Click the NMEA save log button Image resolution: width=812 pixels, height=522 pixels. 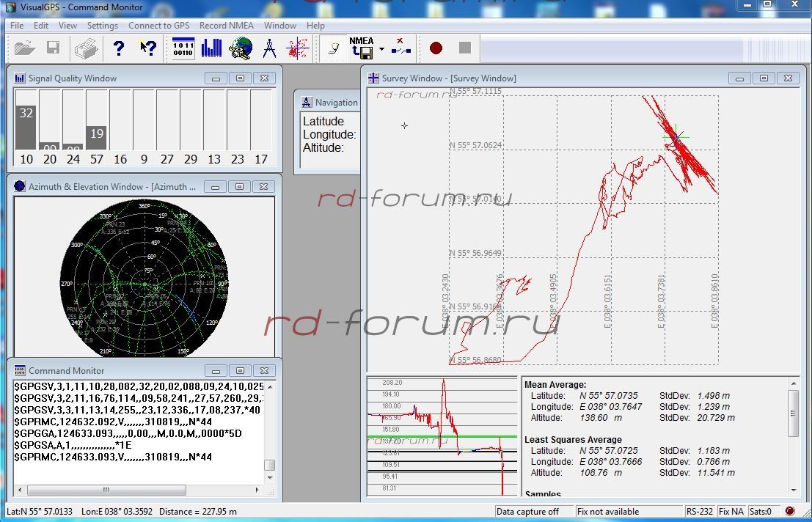pos(362,48)
